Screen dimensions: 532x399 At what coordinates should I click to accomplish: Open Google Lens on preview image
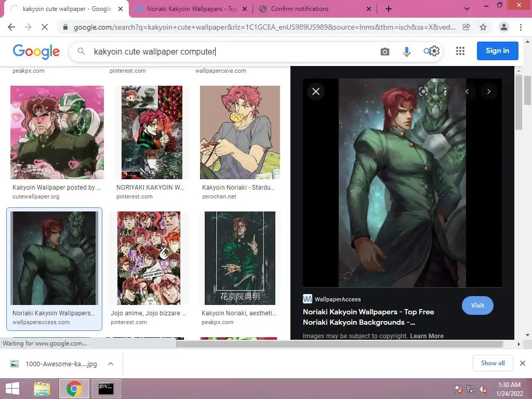click(x=423, y=91)
